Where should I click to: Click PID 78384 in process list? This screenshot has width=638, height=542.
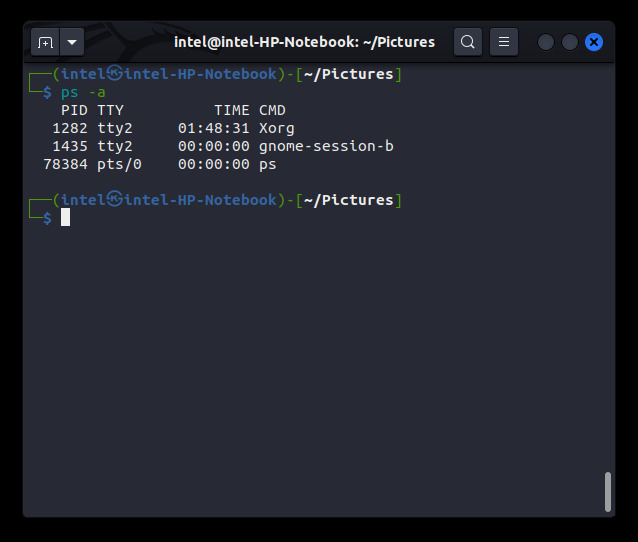(66, 164)
